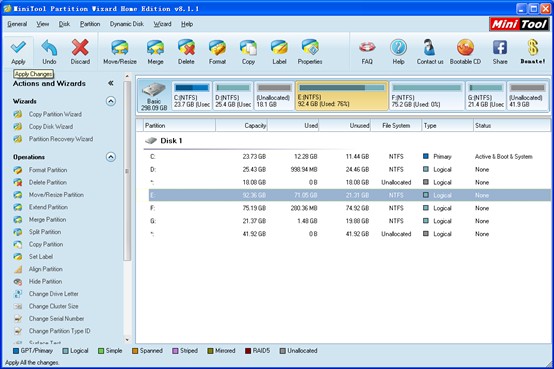The image size is (554, 369).
Task: Select Move/Resize Partition operation
Action: point(56,195)
